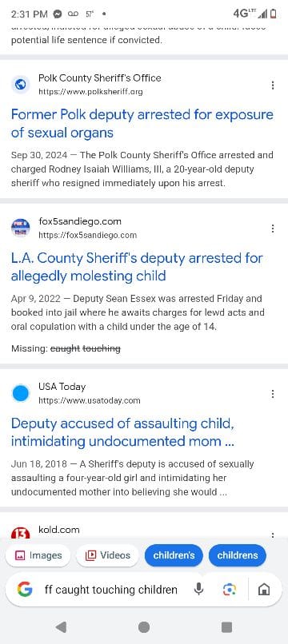Tap the Android back navigation button
This screenshot has height=644, width=288.
tap(61, 626)
